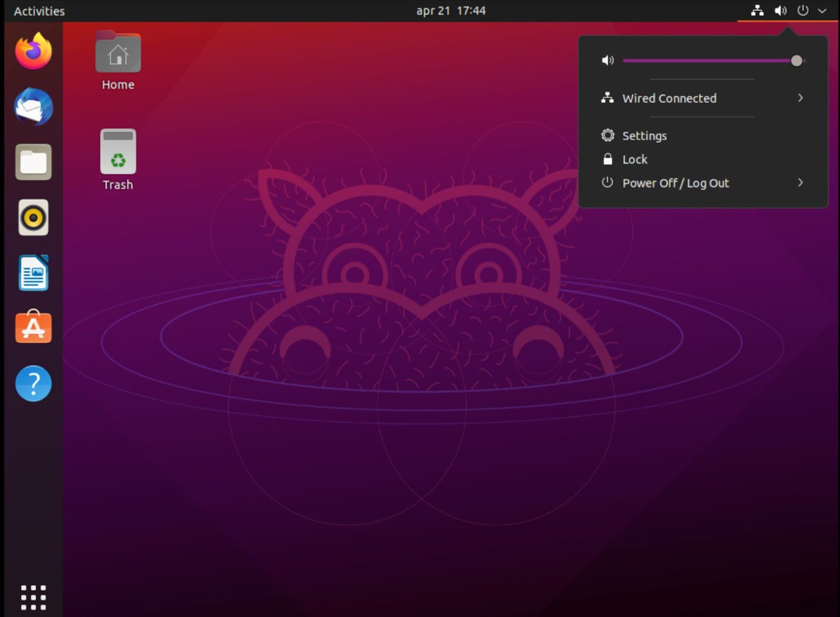The height and width of the screenshot is (617, 840).
Task: Click the date and time in the top bar
Action: click(451, 10)
